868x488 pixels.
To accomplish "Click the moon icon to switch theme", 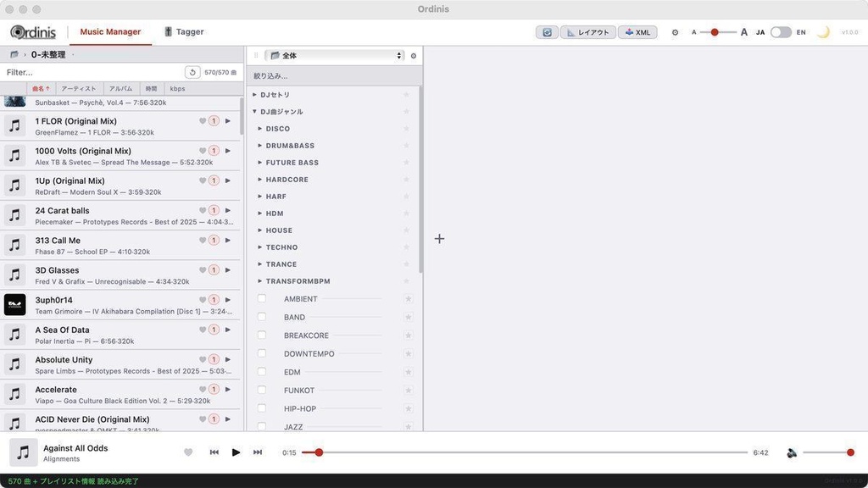I will click(x=823, y=31).
